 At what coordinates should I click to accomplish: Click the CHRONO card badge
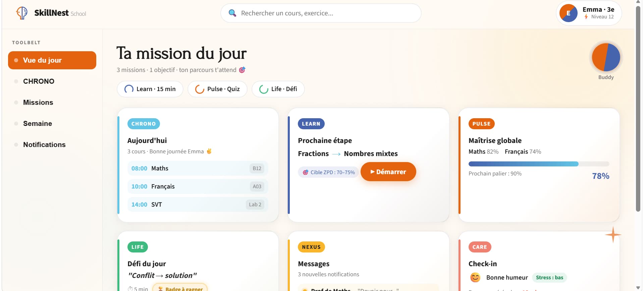[x=144, y=124]
